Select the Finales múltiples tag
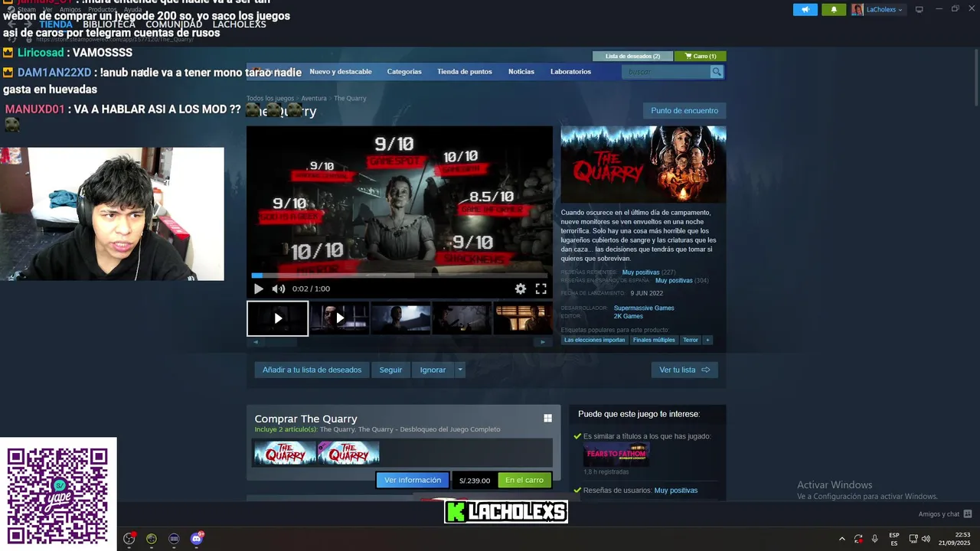This screenshot has width=980, height=551. point(654,340)
